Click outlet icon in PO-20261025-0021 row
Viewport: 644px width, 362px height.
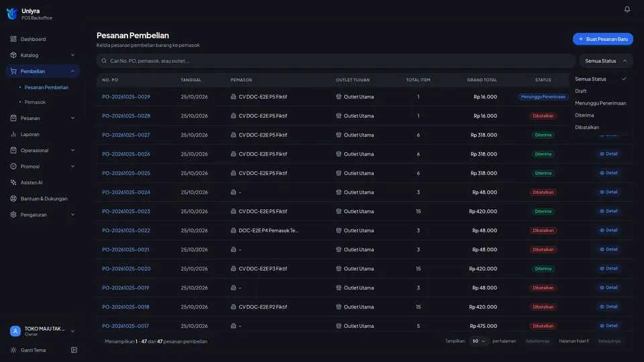[338, 249]
